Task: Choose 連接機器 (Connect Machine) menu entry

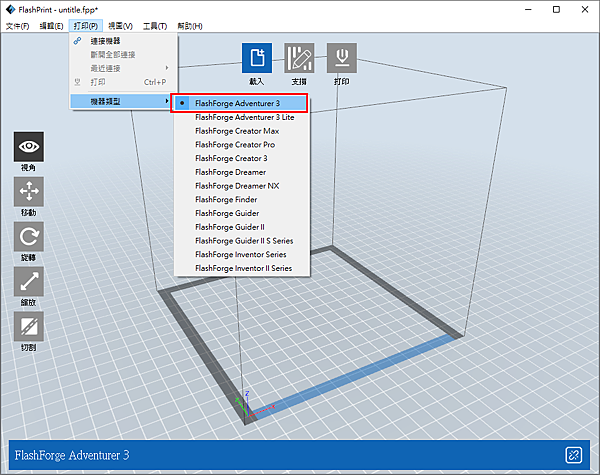Action: (123, 41)
